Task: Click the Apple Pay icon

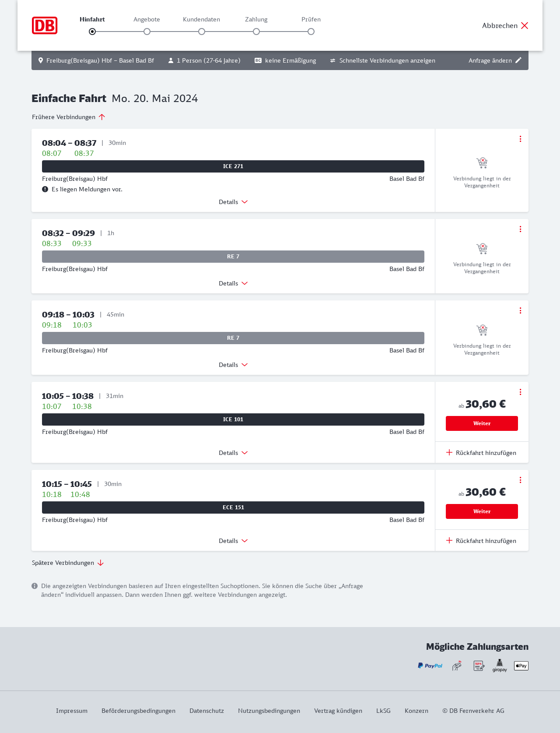Action: tap(521, 666)
